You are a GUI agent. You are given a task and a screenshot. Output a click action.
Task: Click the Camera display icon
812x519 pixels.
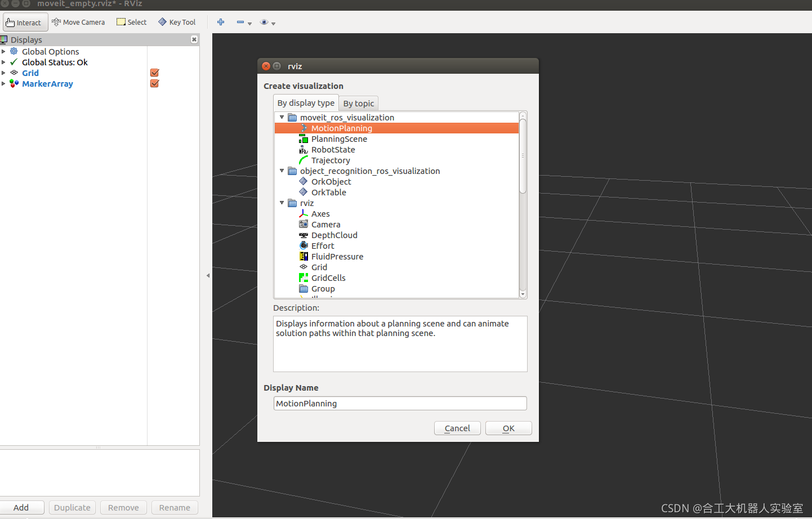pos(304,224)
